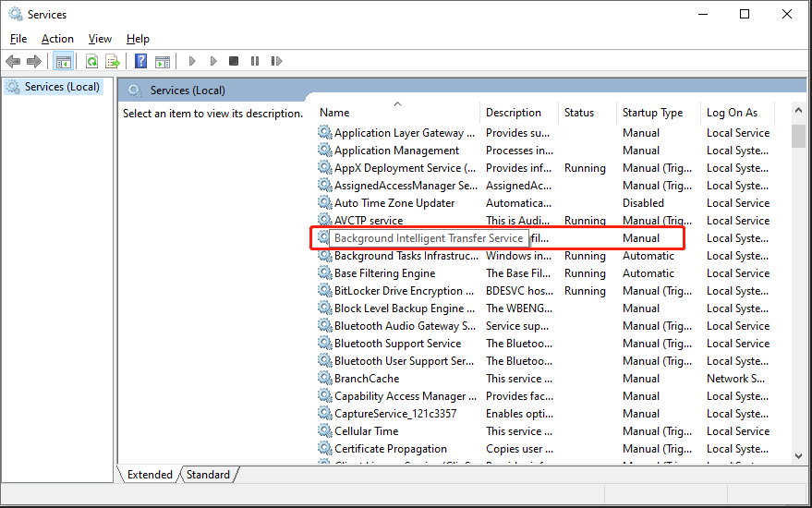This screenshot has width=812, height=508.
Task: Click the Pause Service toolbar icon
Action: click(x=255, y=61)
